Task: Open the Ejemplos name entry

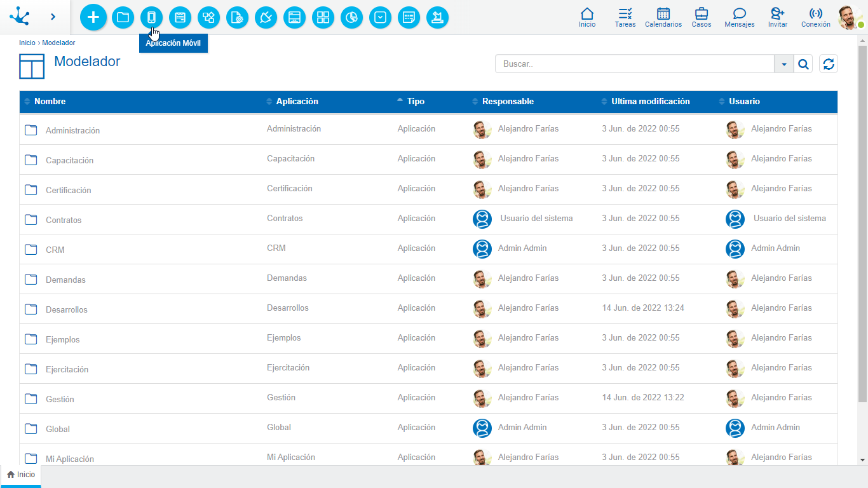Action: 63,339
